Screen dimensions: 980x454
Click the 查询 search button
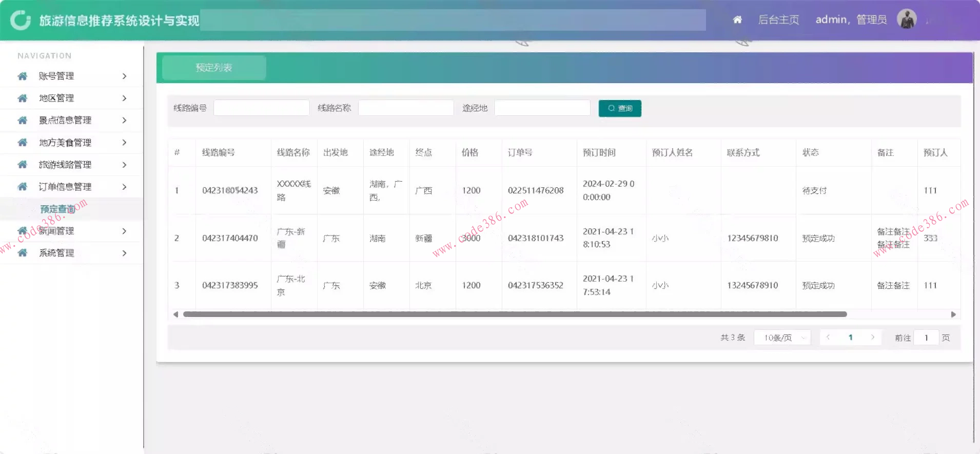pyautogui.click(x=620, y=108)
